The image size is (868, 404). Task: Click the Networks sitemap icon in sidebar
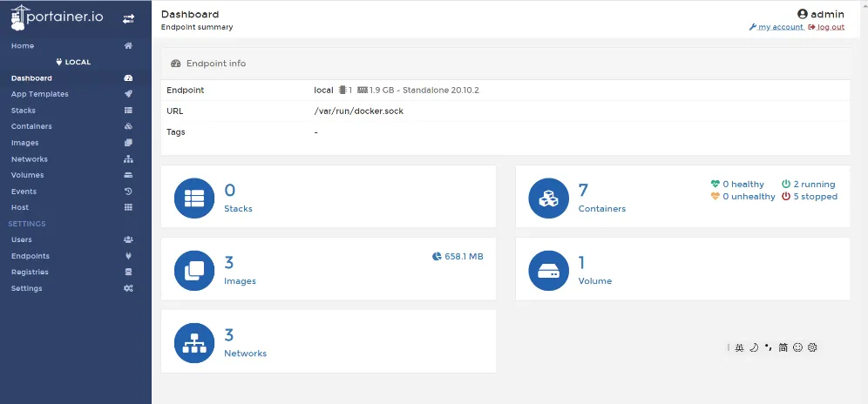[x=128, y=159]
